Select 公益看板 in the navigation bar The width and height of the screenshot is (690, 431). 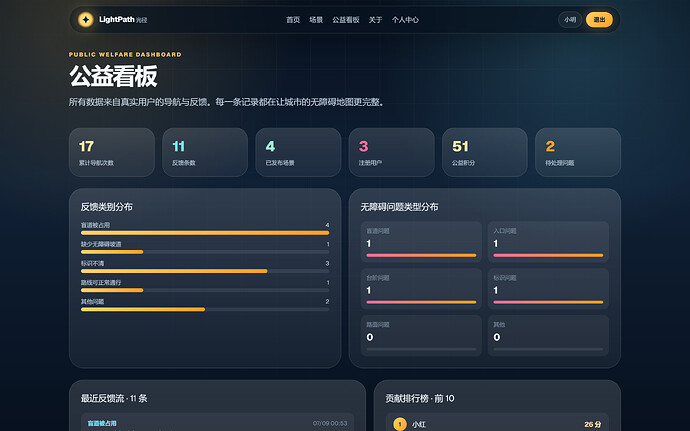(346, 20)
